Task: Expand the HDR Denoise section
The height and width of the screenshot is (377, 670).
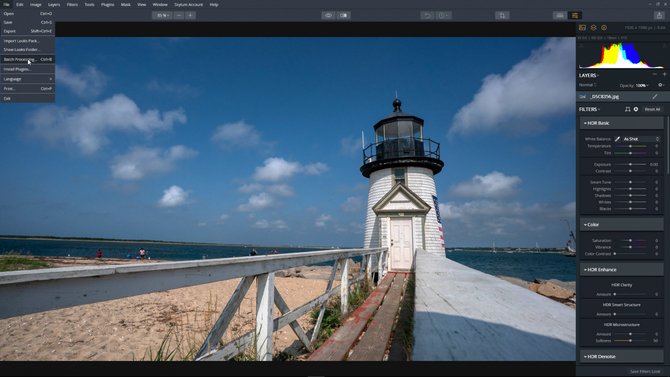Action: 621,356
